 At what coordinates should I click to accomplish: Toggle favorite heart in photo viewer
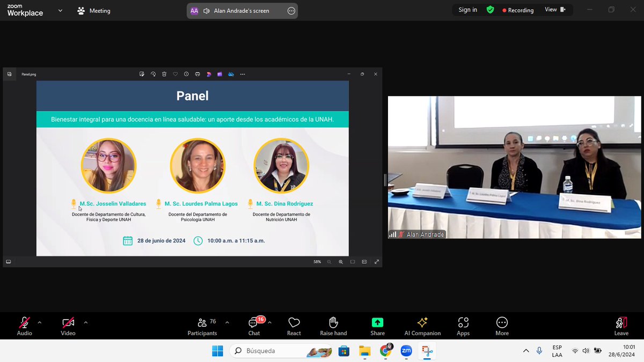pyautogui.click(x=175, y=74)
